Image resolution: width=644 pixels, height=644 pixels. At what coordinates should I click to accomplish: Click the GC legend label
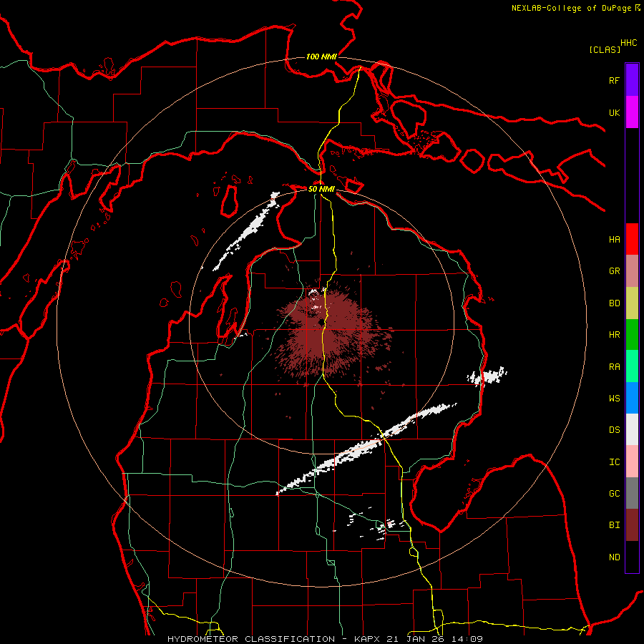coord(614,494)
